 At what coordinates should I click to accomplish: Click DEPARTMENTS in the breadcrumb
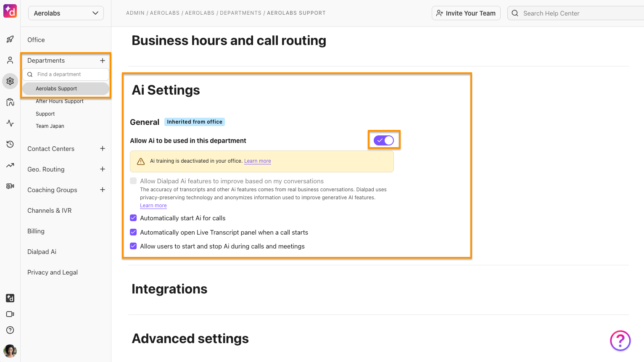click(240, 13)
